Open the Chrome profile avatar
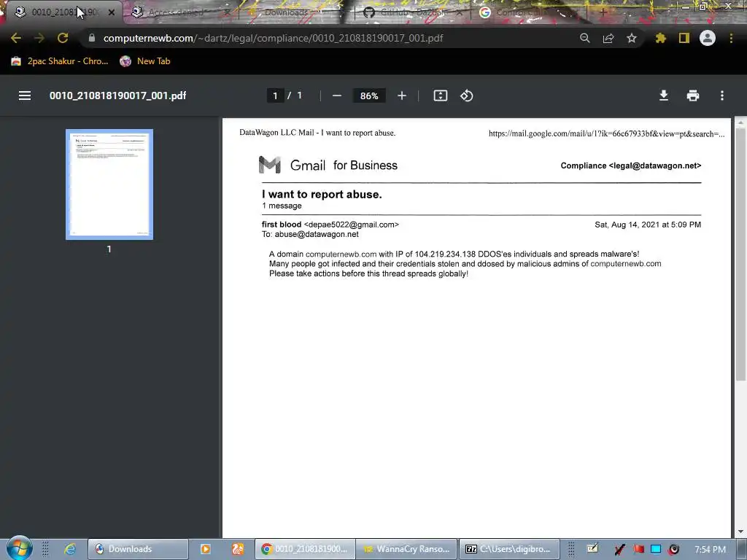The width and height of the screenshot is (747, 560). click(x=708, y=38)
